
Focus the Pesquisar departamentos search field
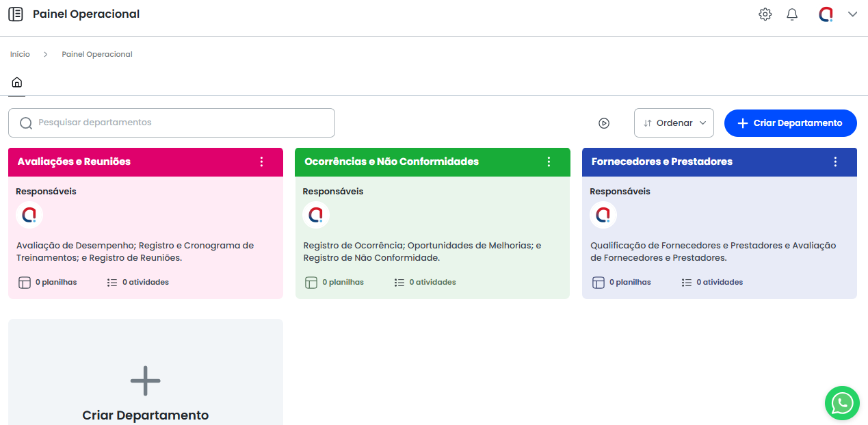(x=172, y=123)
